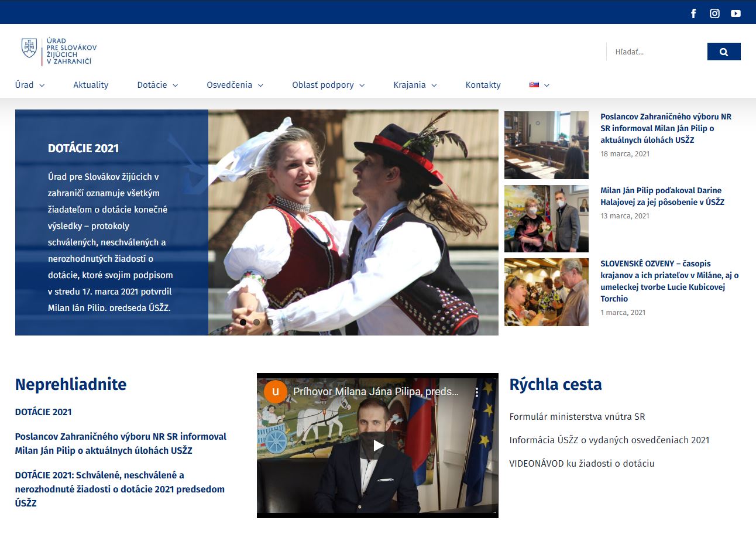Click the Darina Halajová thanks thumbnail
The height and width of the screenshot is (534, 756).
click(547, 218)
